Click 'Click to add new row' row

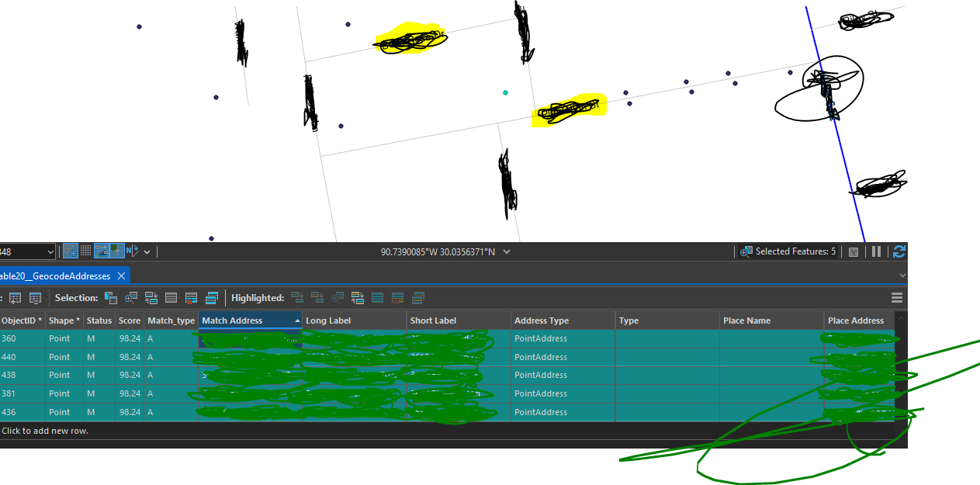pos(447,431)
